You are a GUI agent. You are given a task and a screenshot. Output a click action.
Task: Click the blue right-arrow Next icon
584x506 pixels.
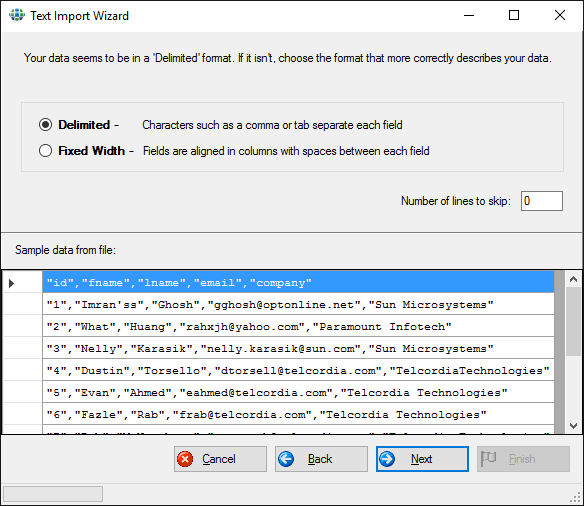click(387, 459)
